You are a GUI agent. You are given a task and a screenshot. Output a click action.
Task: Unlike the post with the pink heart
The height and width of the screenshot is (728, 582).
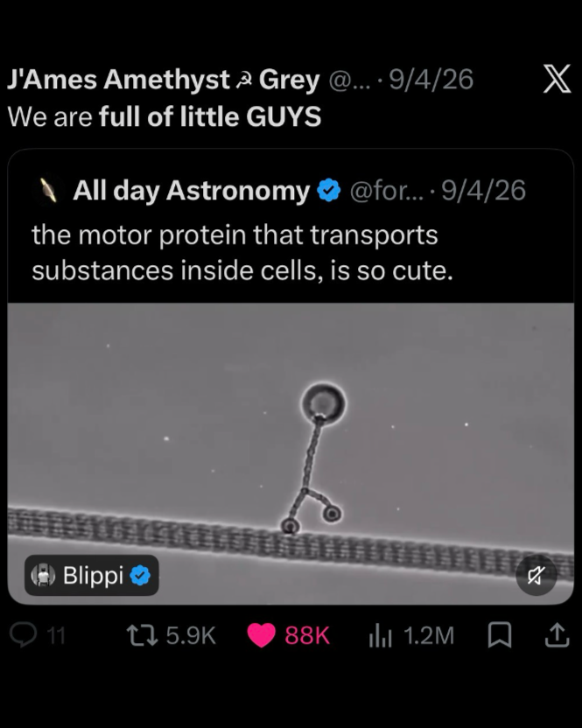click(x=261, y=635)
